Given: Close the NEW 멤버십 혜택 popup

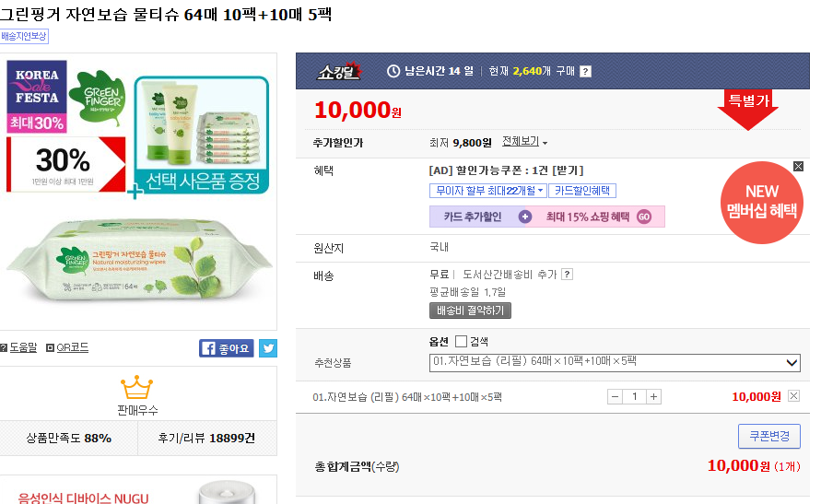Looking at the screenshot, I should [798, 167].
